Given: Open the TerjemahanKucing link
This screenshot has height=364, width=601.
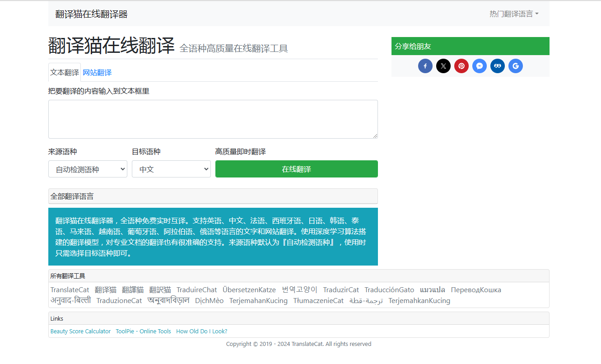Looking at the screenshot, I should click(x=258, y=300).
